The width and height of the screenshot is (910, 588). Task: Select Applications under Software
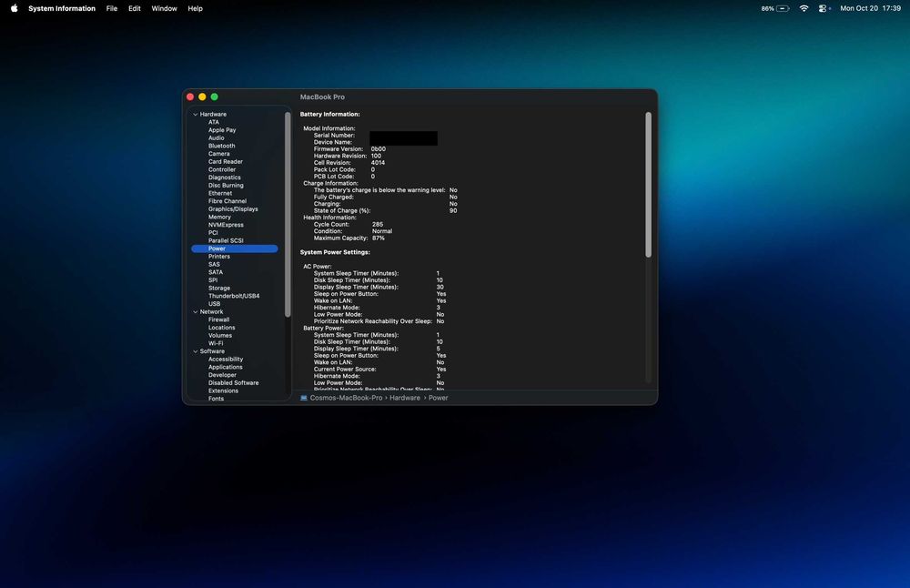click(x=225, y=367)
